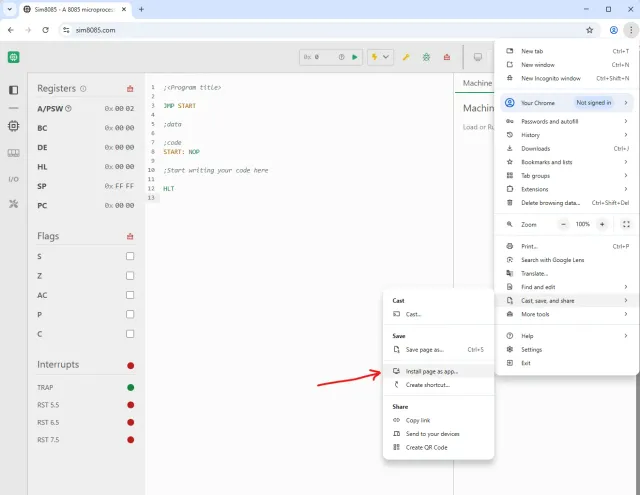Toggle the RST 6.5 interrupt indicator
The image size is (640, 495).
tap(131, 422)
